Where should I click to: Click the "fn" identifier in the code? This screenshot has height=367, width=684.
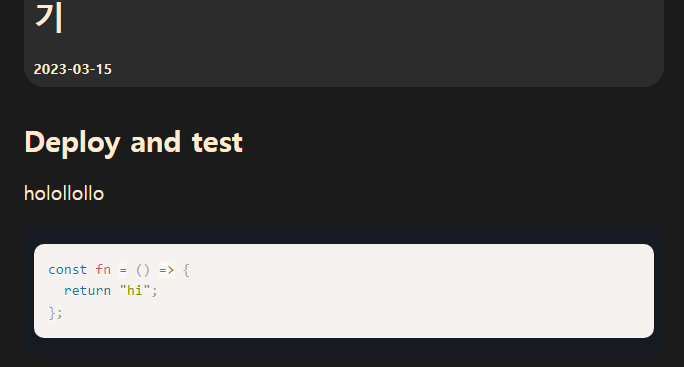(x=103, y=270)
